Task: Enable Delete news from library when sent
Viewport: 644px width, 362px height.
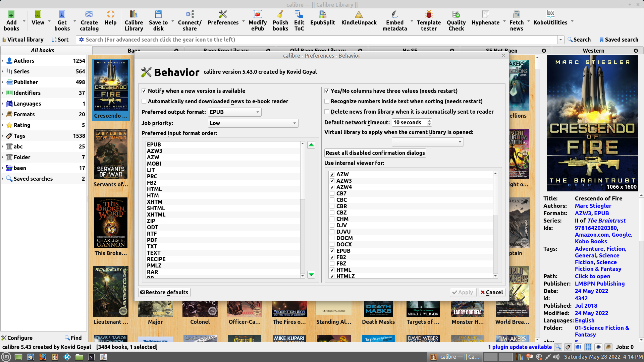Action: (327, 112)
